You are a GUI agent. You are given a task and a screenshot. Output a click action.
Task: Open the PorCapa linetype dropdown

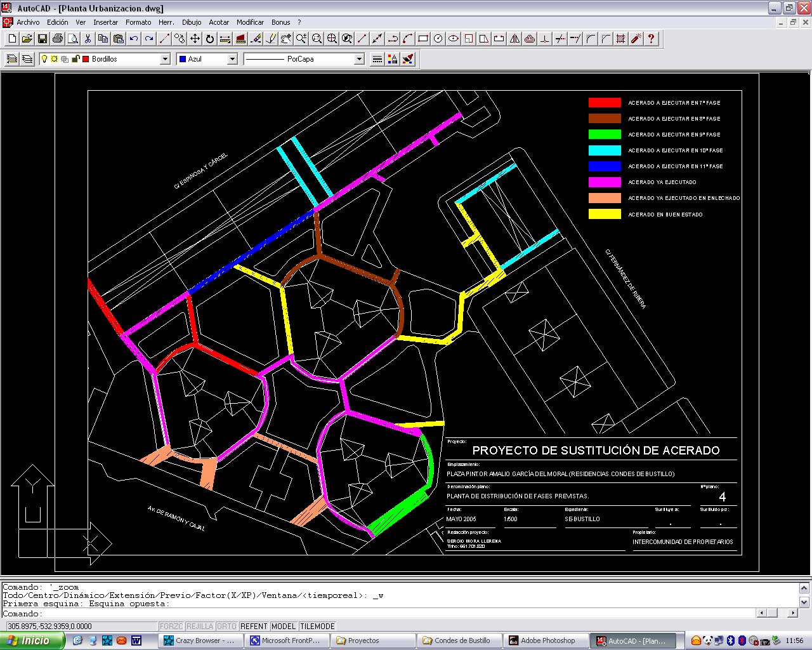tap(359, 59)
